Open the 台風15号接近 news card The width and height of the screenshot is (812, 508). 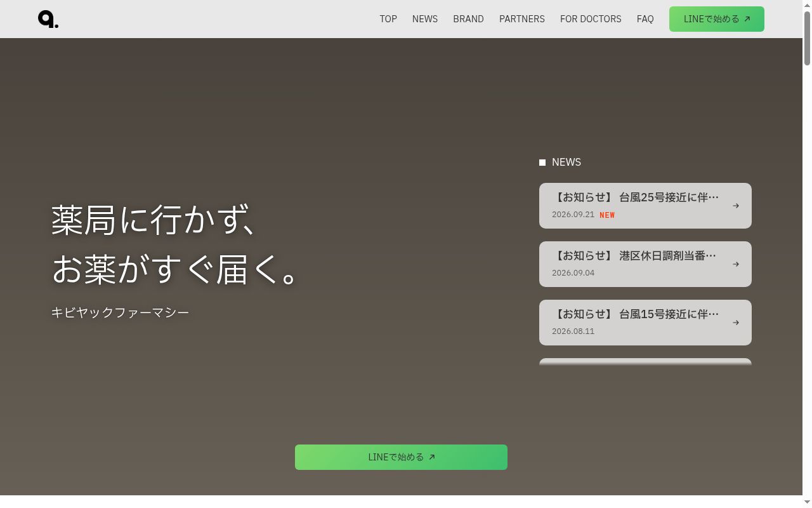pos(645,323)
